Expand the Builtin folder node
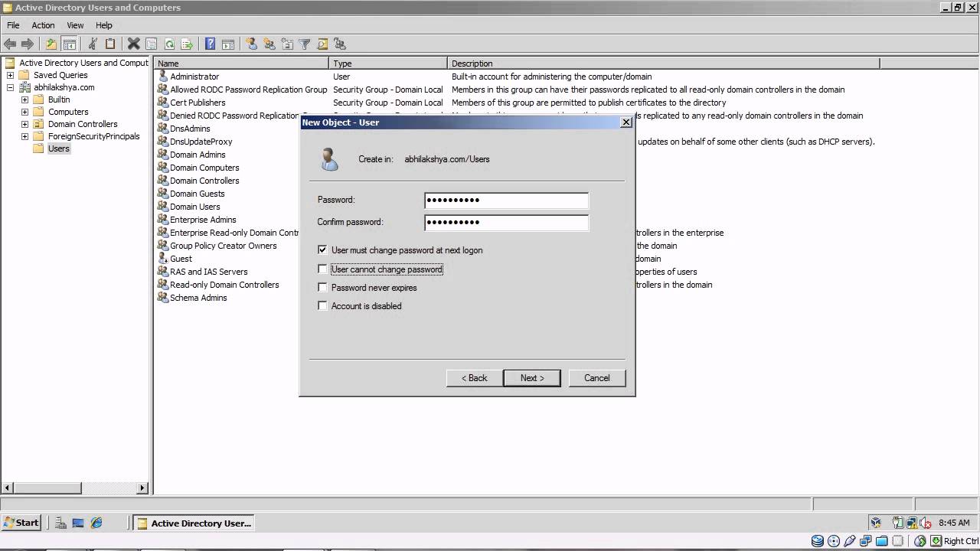 click(x=24, y=99)
